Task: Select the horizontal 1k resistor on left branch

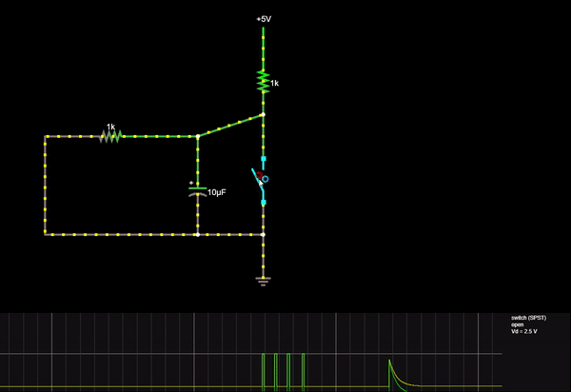Action: pos(110,136)
